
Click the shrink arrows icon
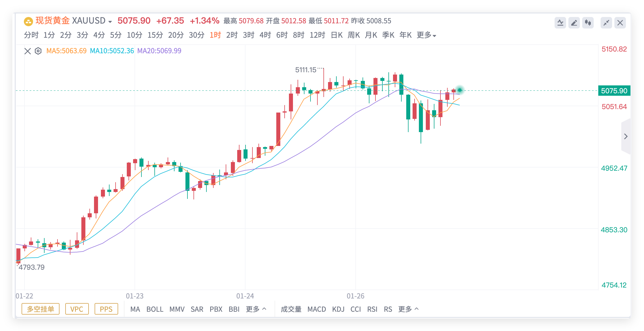pyautogui.click(x=606, y=23)
